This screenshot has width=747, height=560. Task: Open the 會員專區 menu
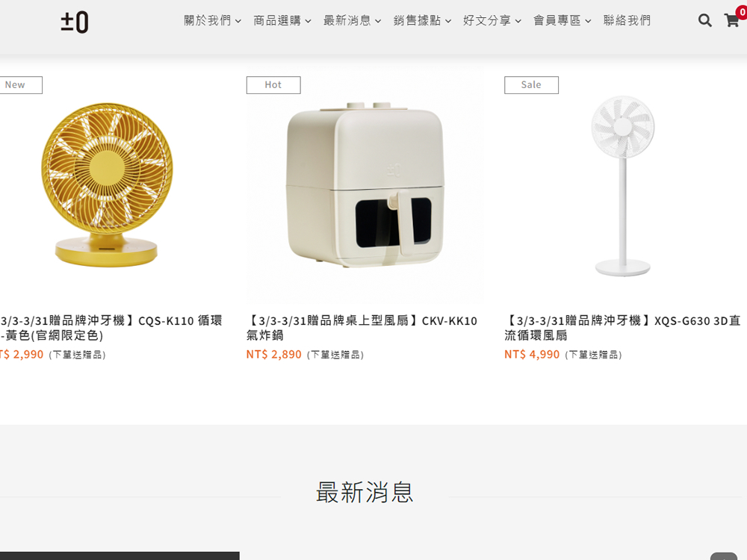click(562, 20)
